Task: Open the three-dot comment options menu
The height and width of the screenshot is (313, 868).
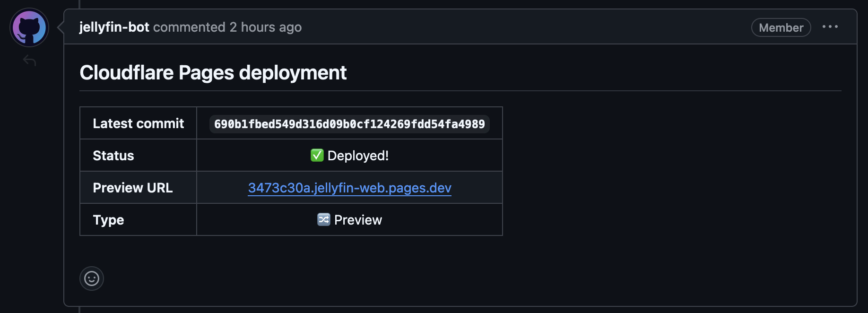Action: pos(830,27)
